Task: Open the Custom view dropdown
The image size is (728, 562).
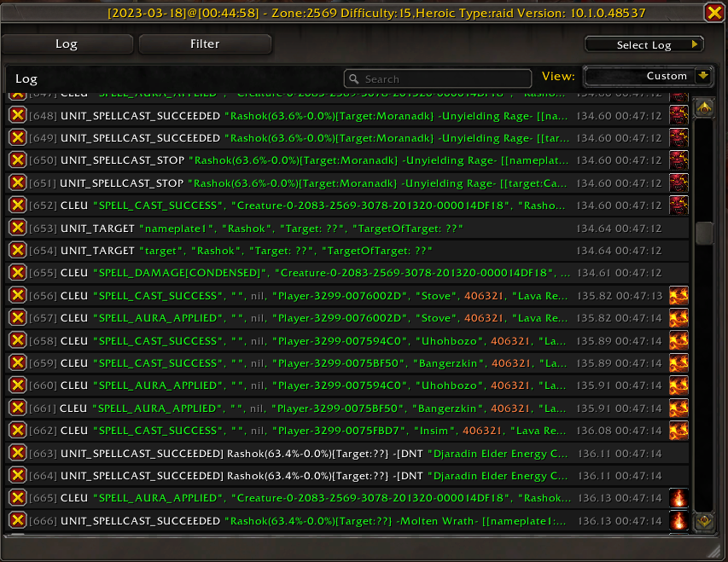Action: 648,76
